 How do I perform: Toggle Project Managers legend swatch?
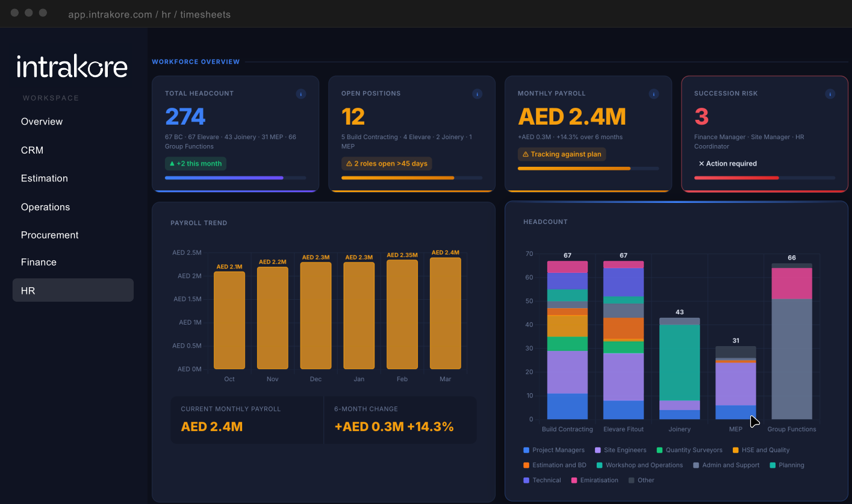[527, 450]
